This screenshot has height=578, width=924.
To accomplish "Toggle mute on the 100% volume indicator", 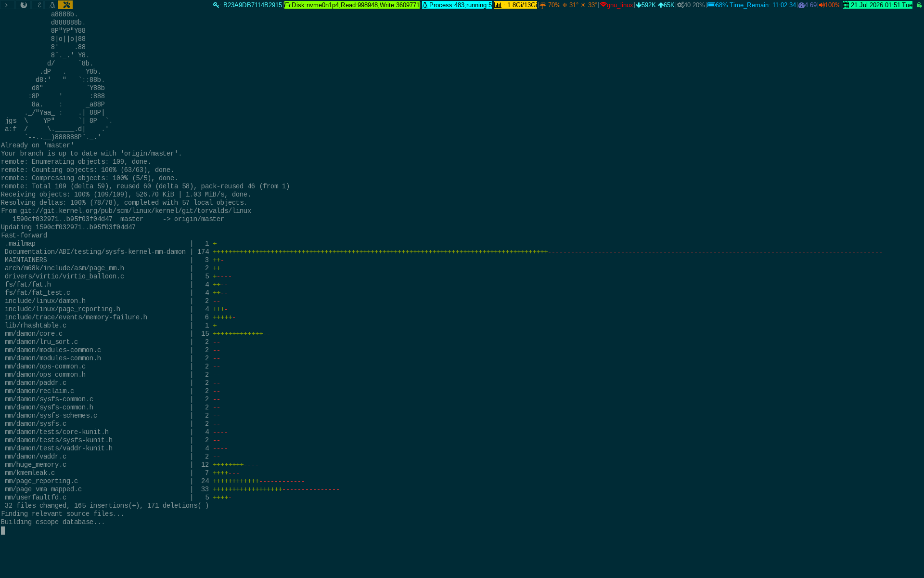I will click(x=829, y=5).
